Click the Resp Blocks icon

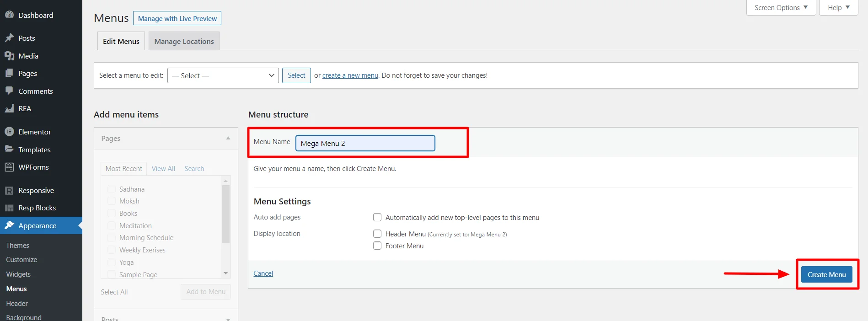(x=9, y=208)
